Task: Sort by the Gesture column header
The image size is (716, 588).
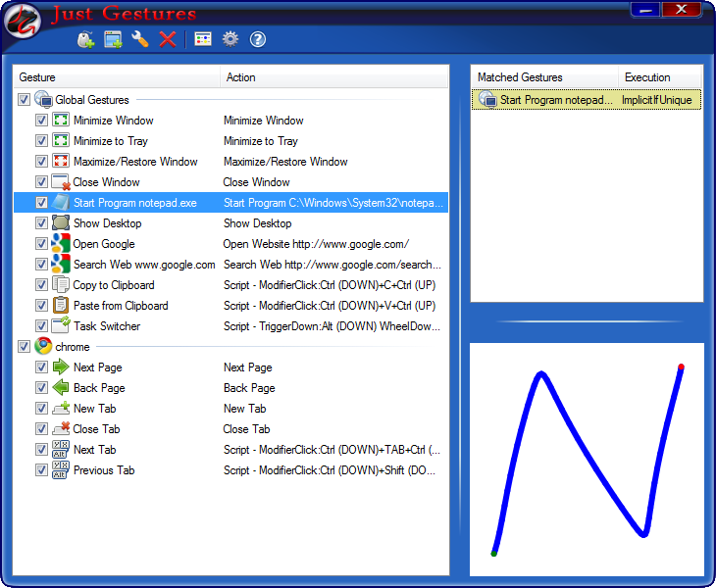Action: pos(117,77)
